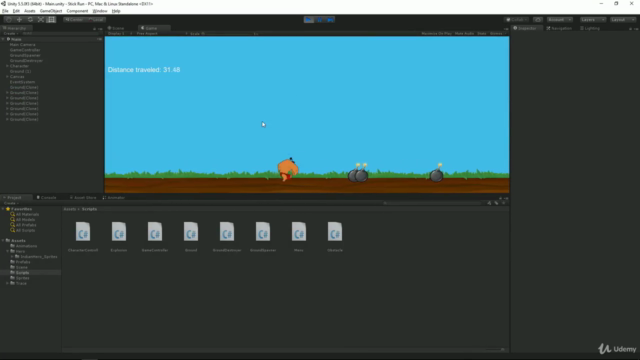Toggle Mute Audio in Game view

point(464,33)
